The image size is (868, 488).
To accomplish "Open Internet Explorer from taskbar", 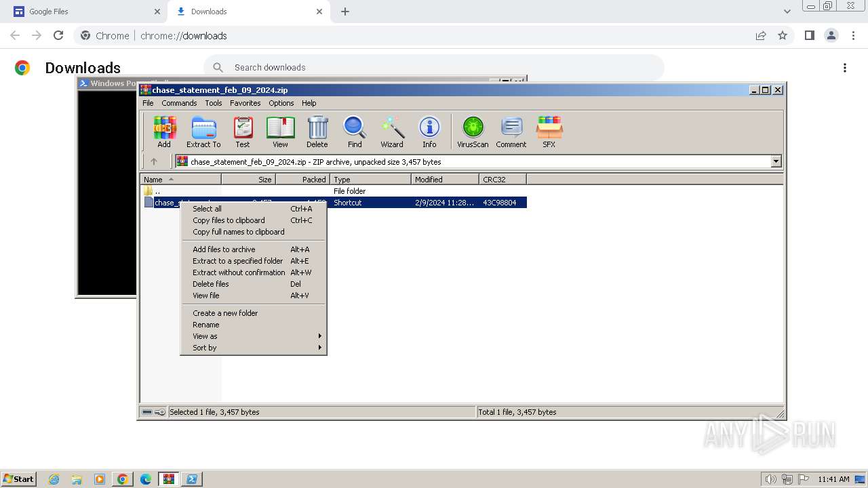I will click(x=54, y=479).
